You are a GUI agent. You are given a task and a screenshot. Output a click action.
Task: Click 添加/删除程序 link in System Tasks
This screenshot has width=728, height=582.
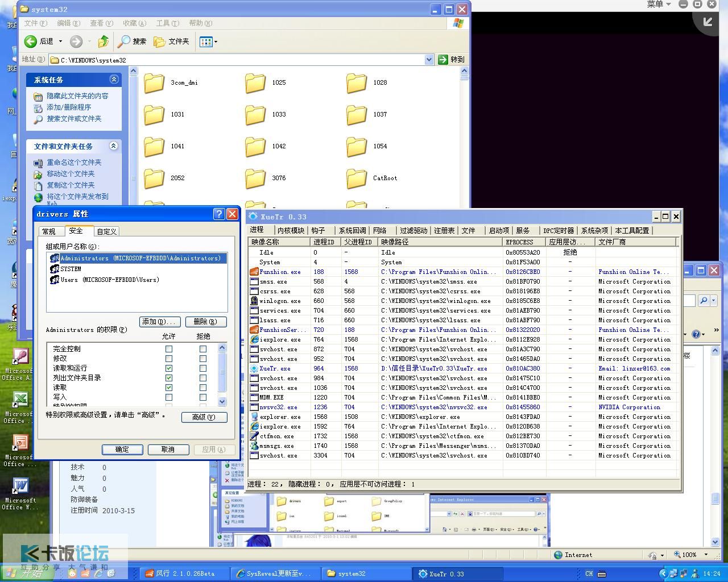69,107
